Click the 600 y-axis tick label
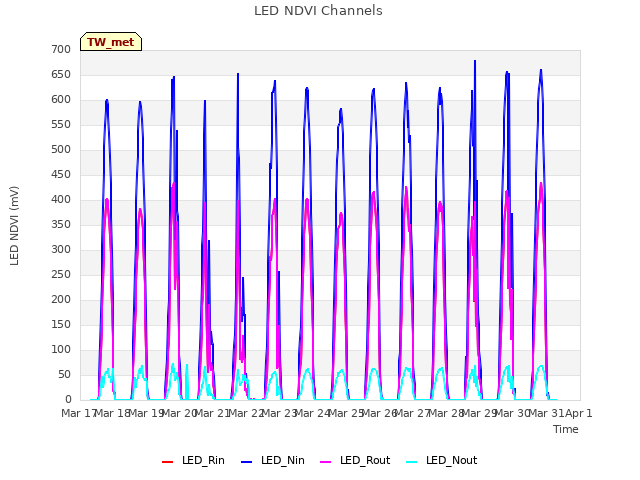Viewport: 640px width, 480px height. (61, 100)
